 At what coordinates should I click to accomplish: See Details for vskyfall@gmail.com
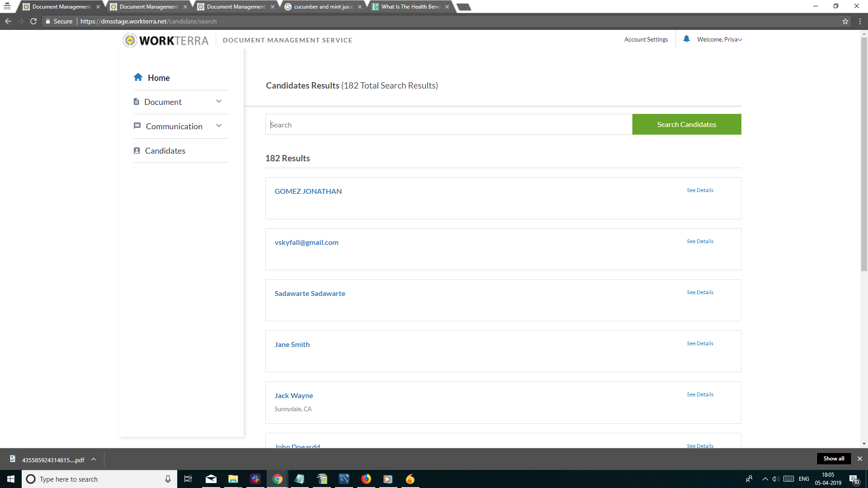(700, 241)
